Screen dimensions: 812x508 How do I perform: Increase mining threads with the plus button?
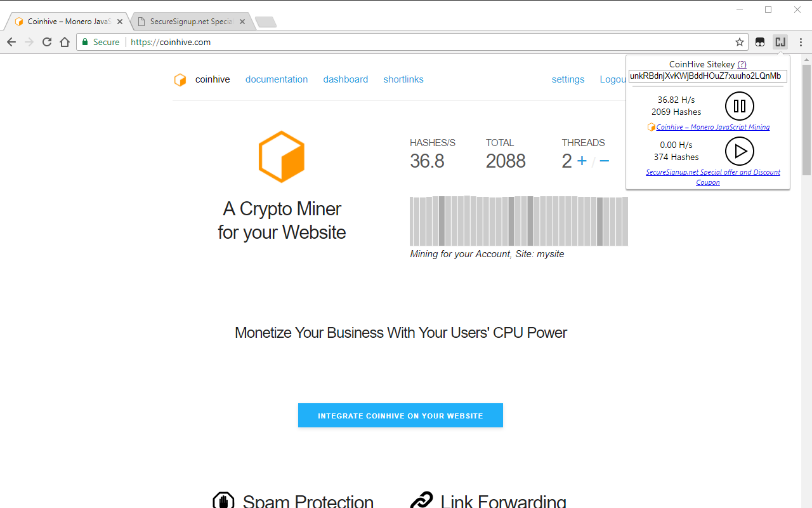point(582,161)
